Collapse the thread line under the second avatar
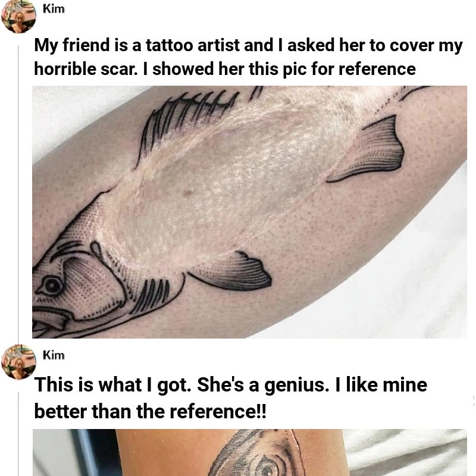The width and height of the screenshot is (476, 476). [x=18, y=434]
